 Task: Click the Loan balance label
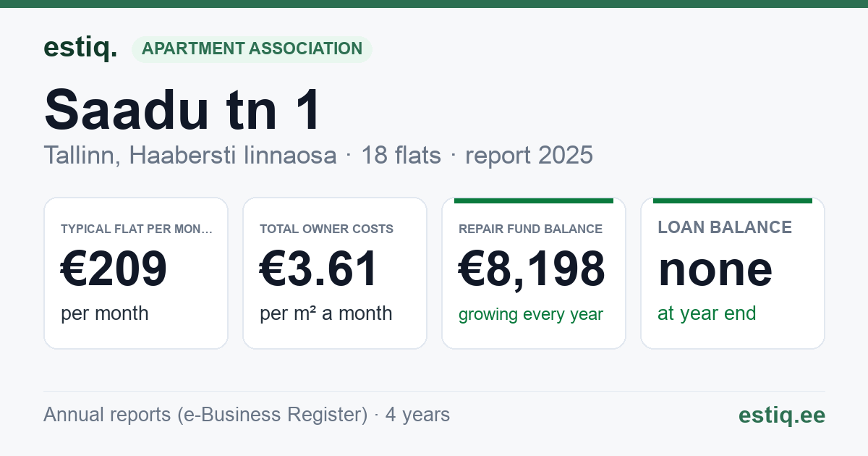coord(725,227)
